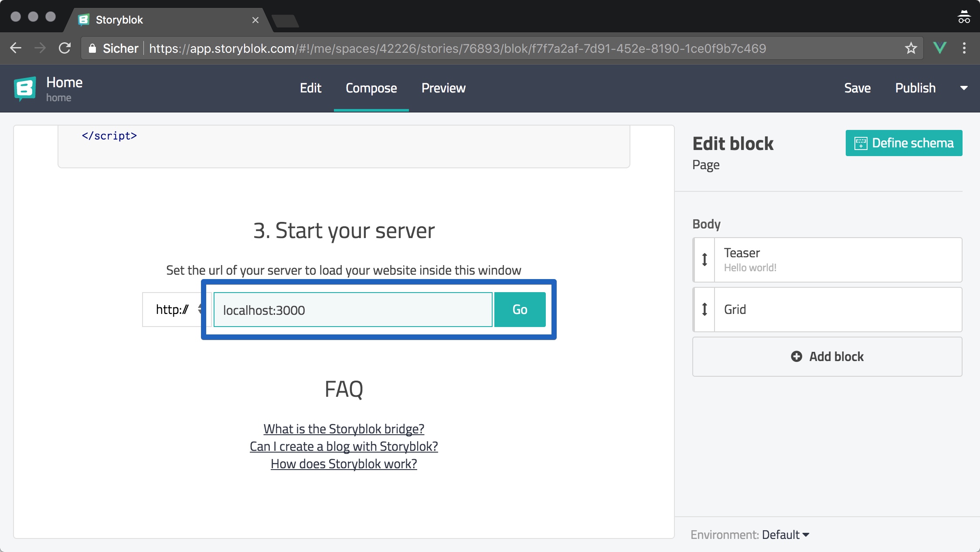Click the browser forward arrow
Viewport: 980px width, 552px height.
[x=40, y=48]
